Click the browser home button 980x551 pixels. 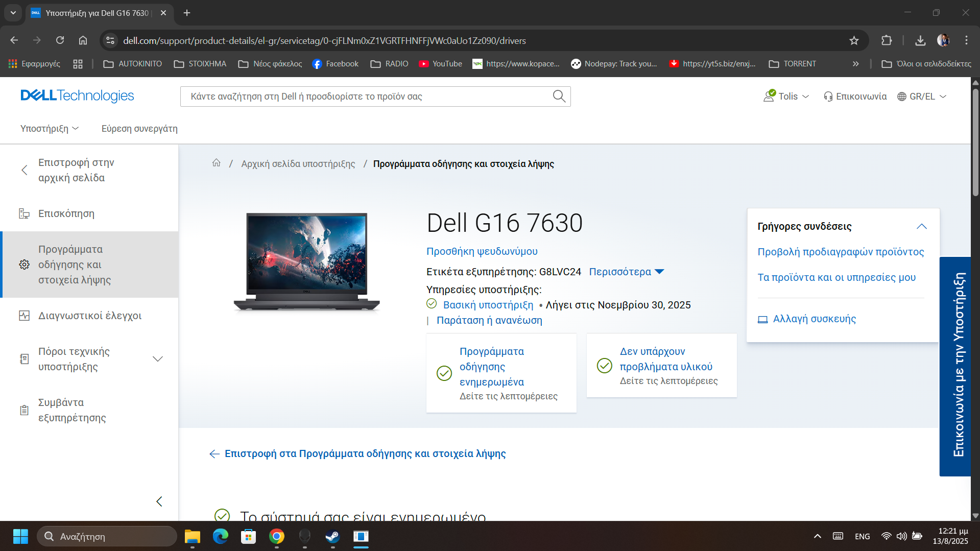click(x=83, y=40)
